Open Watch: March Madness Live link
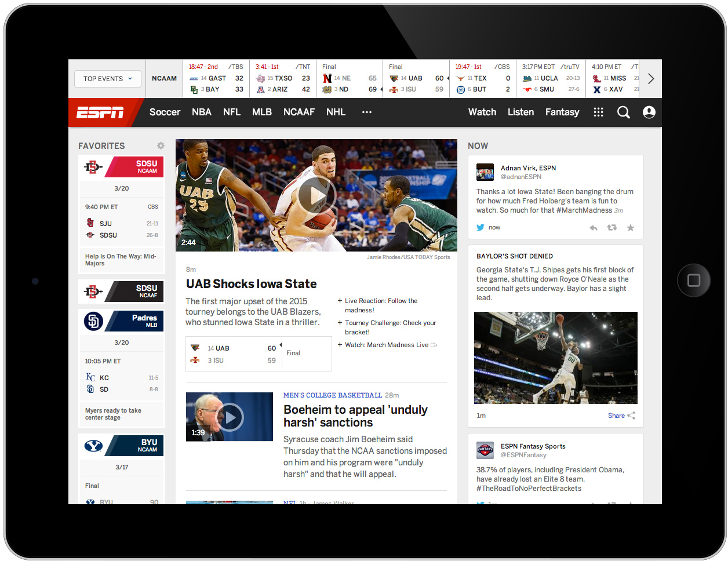Viewport: 728px width, 561px height. coord(387,345)
